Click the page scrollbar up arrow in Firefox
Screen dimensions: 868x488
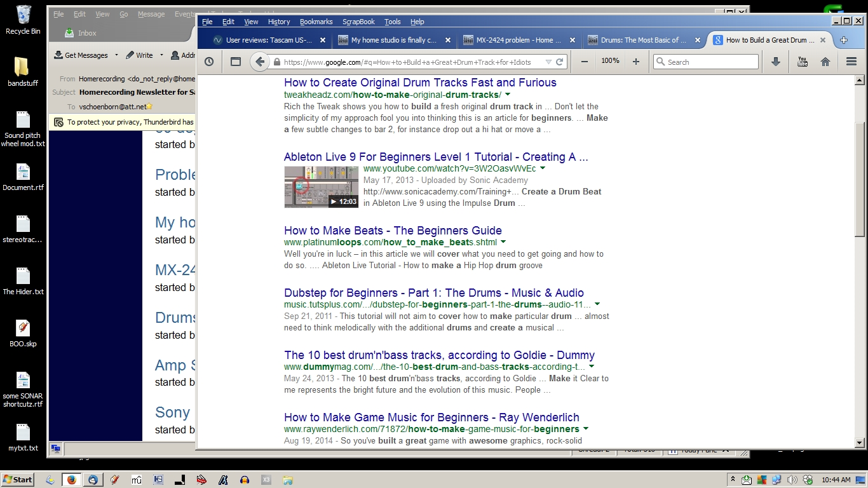tap(860, 81)
